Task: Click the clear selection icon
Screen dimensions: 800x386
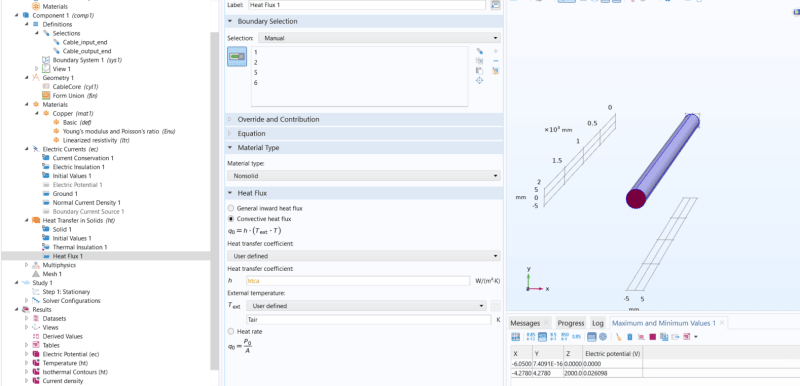Action: 495,71
